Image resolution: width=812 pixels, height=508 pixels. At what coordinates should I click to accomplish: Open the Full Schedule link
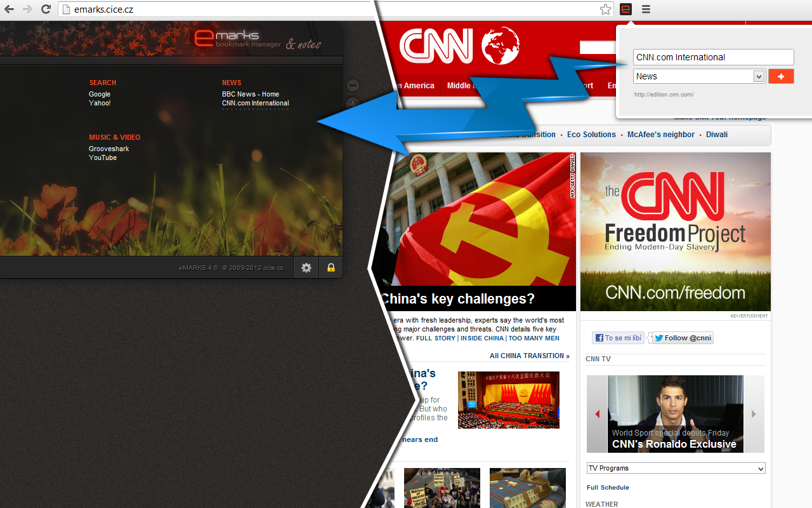click(608, 488)
